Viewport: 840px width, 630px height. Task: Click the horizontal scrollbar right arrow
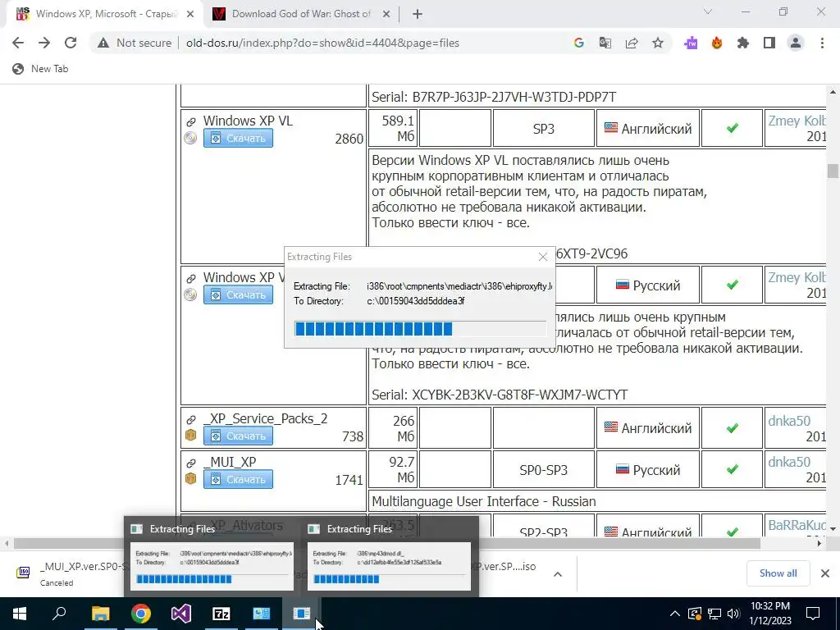819,543
